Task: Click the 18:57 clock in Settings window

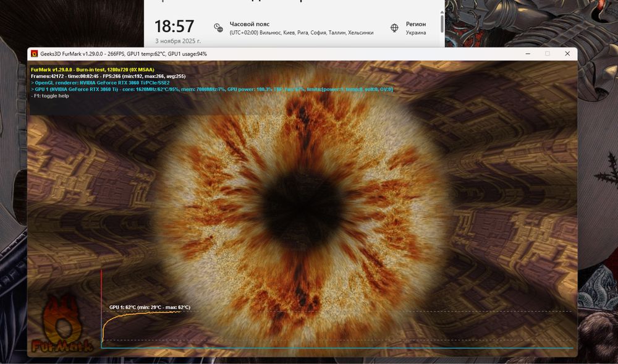Action: click(x=174, y=27)
